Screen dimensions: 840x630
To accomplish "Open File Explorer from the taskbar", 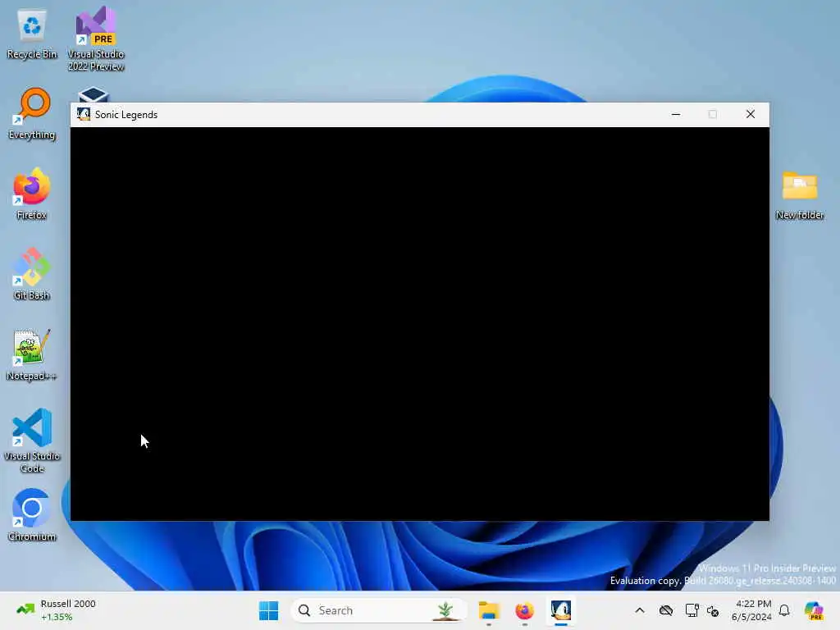I will [x=489, y=610].
